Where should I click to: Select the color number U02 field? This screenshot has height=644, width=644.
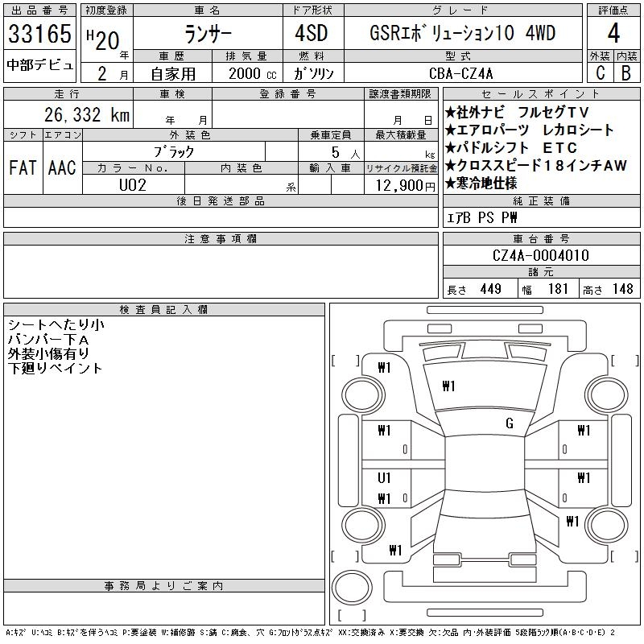point(134,185)
